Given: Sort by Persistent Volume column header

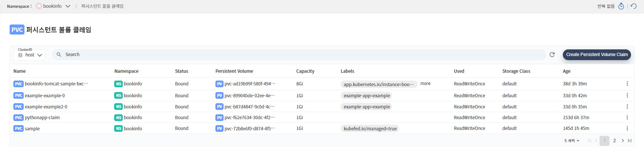Looking at the screenshot, I should tap(234, 71).
